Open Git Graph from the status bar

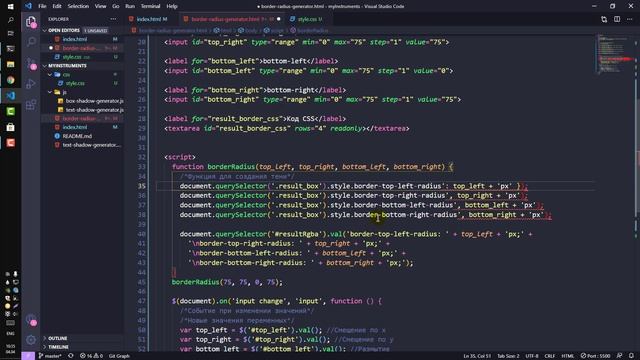[x=119, y=356]
